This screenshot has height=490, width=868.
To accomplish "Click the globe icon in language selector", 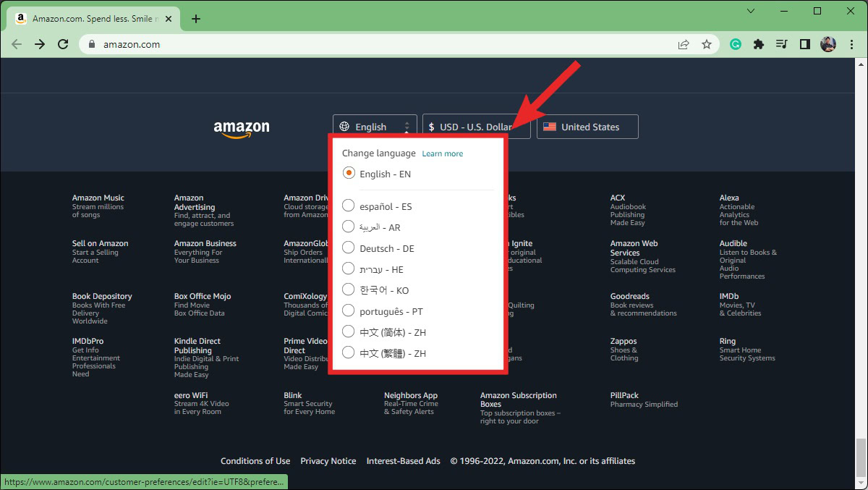I will point(344,127).
